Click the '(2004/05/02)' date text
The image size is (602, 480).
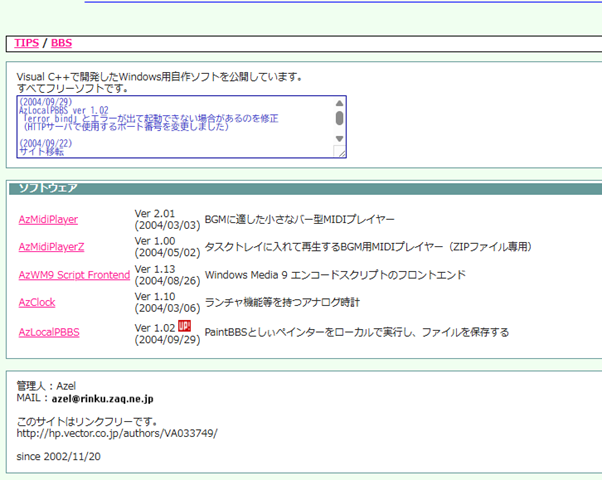167,253
